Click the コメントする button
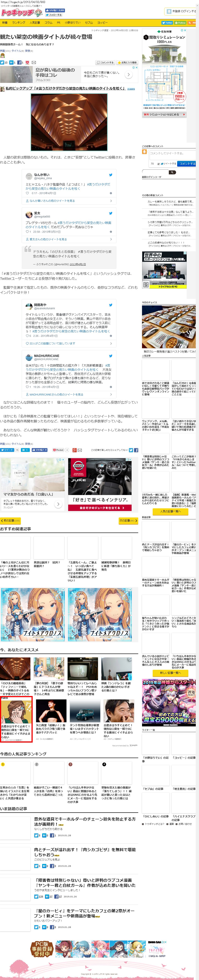This screenshot has width=199, height=980. point(105,62)
